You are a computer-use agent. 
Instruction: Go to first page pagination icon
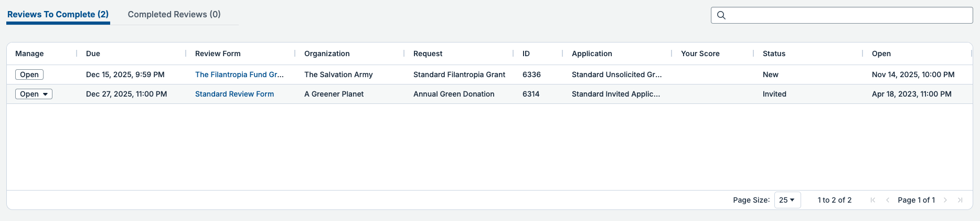point(873,200)
